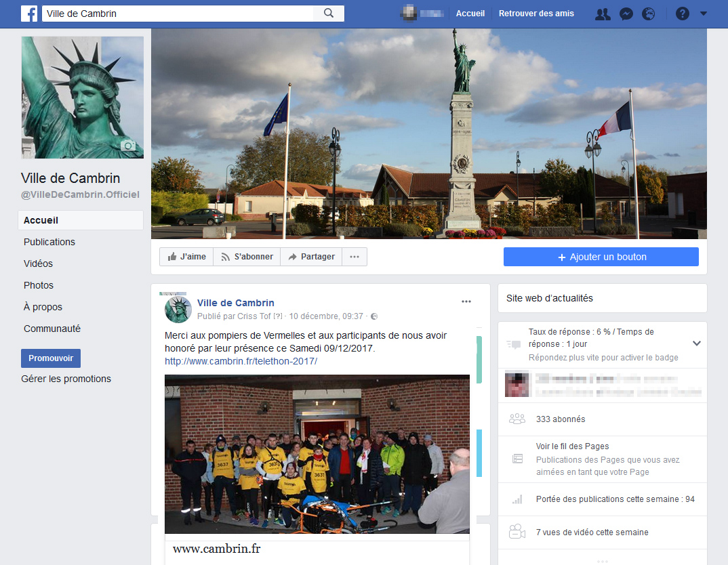
Task: Like the page with J'aime button
Action: (x=186, y=257)
